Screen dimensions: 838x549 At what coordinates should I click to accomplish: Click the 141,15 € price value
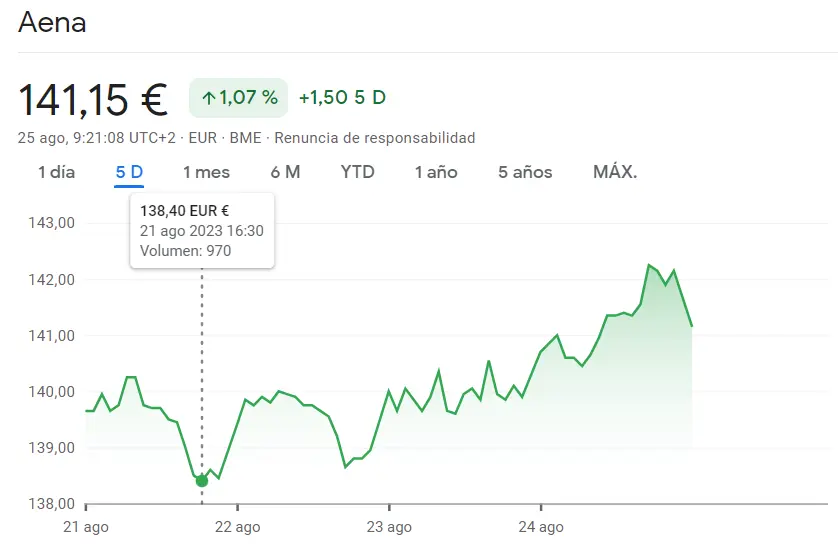point(93,100)
